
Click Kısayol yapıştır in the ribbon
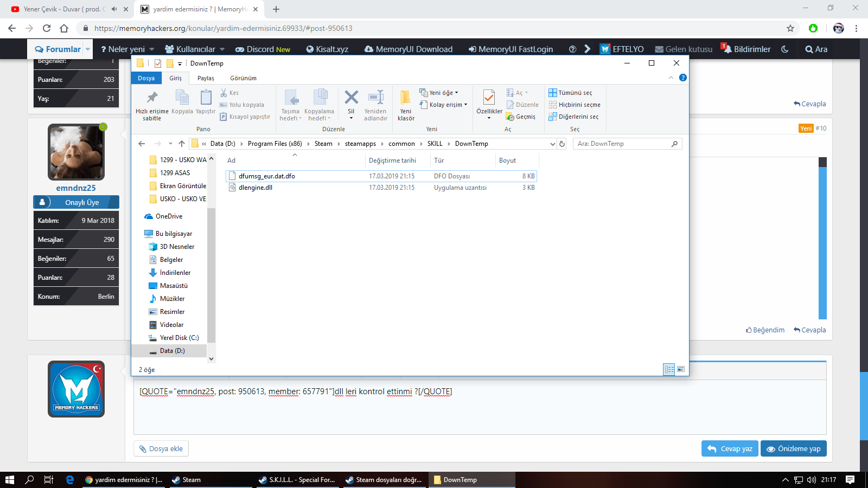click(245, 117)
